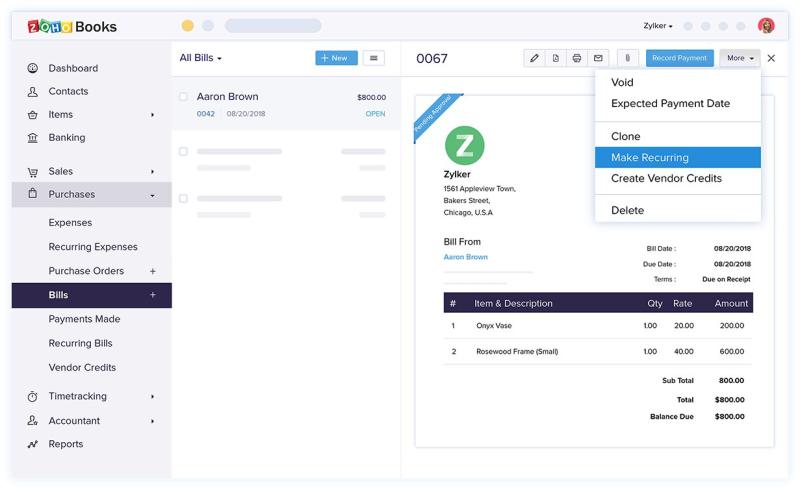Click the Banking building icon
The image size is (800, 490).
pos(33,138)
